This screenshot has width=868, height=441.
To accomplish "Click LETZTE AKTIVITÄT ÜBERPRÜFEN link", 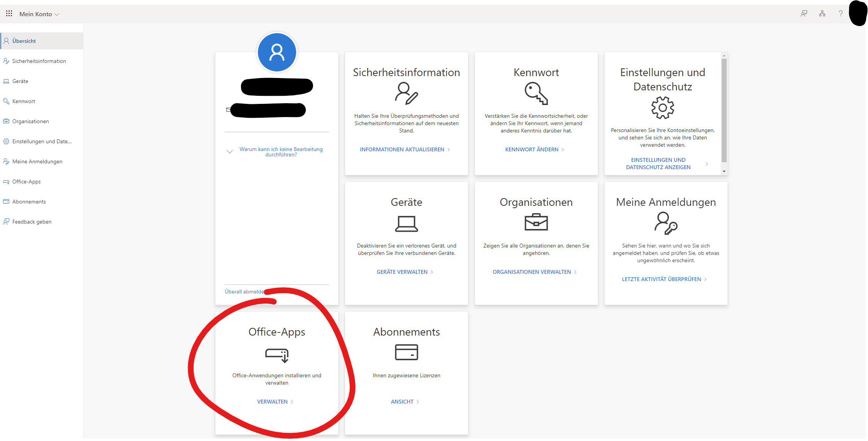I will (661, 279).
